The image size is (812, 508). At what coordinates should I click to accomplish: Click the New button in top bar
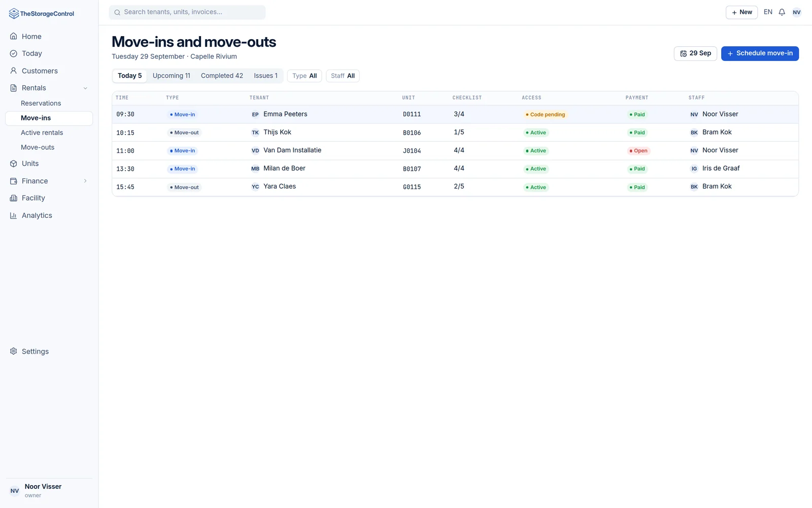741,12
